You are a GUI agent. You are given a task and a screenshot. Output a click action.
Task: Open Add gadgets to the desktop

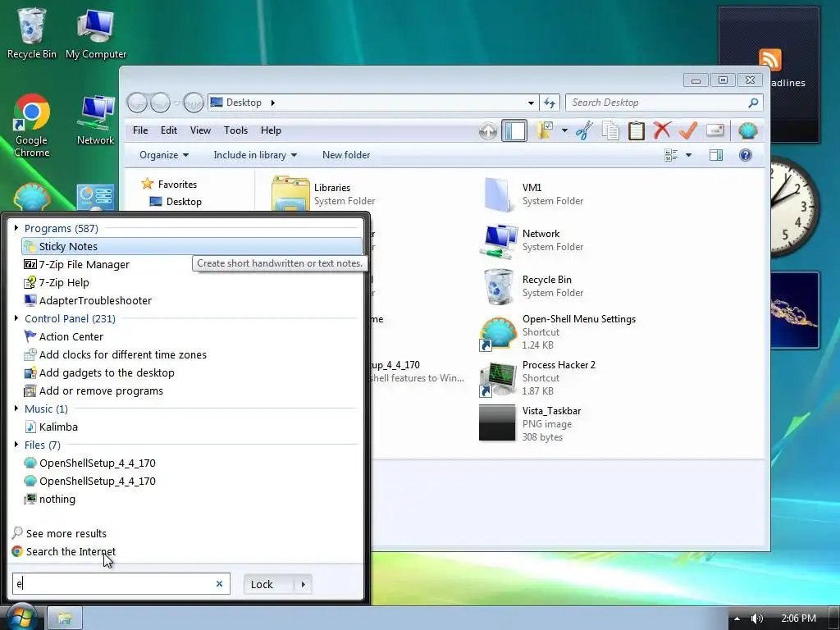99,373
